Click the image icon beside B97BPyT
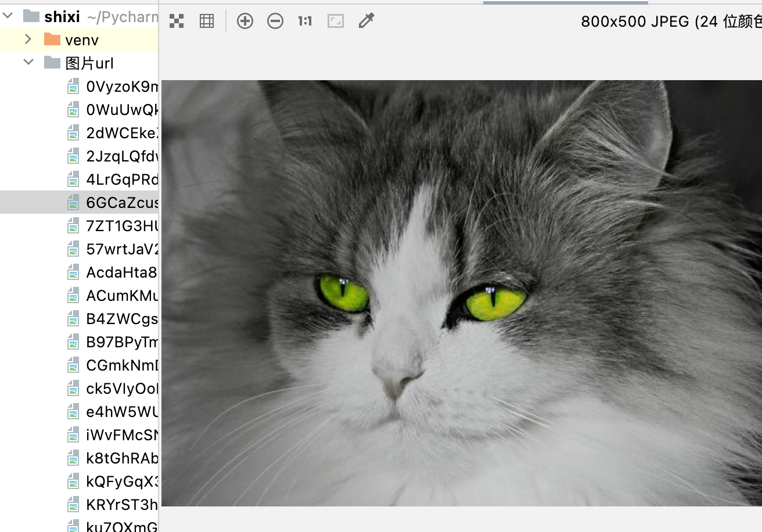This screenshot has width=762, height=532. point(73,342)
